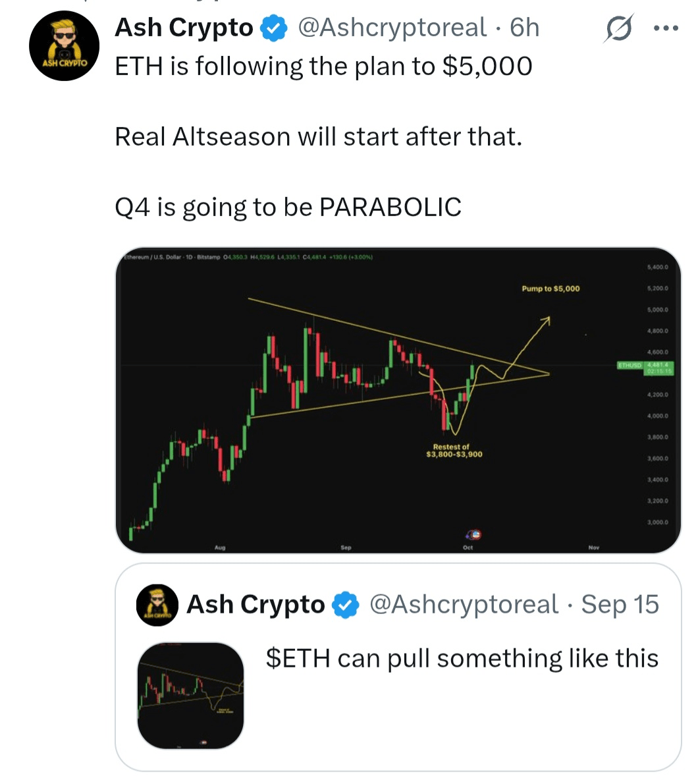The height and width of the screenshot is (784, 698).
Task: Click the top Ash Crypto profile avatar
Action: 64,45
